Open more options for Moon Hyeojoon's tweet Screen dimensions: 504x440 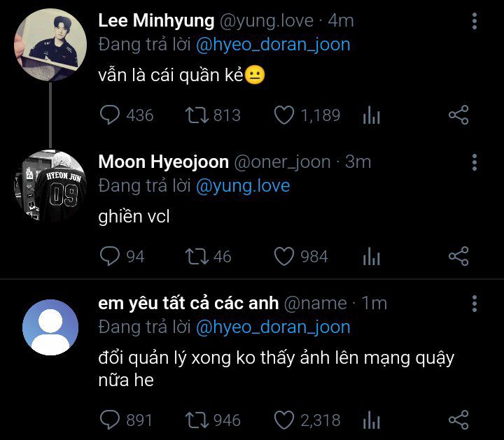475,163
